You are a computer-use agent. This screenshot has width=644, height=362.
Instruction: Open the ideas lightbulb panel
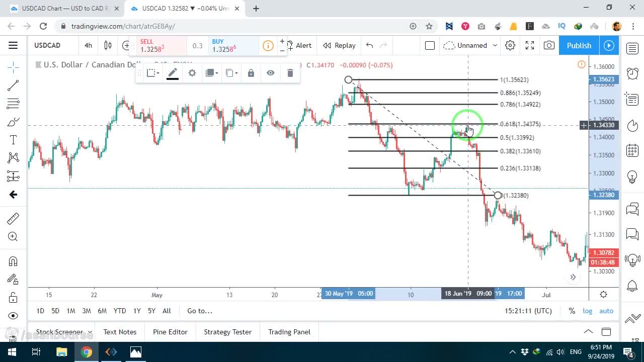click(632, 176)
